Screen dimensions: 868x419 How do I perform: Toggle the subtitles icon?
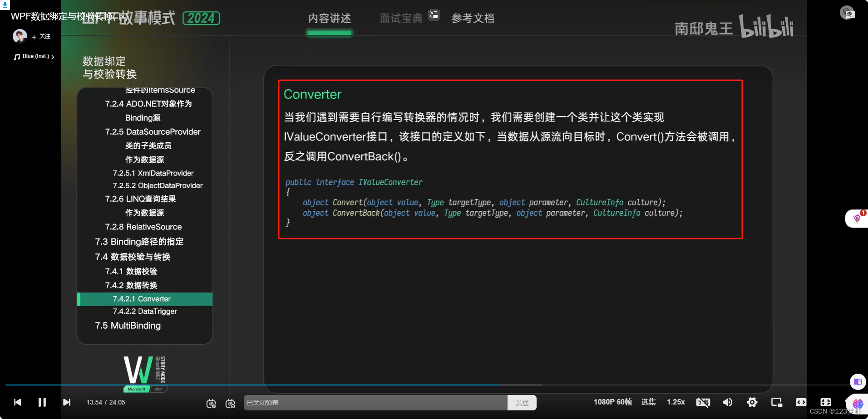pyautogui.click(x=703, y=402)
